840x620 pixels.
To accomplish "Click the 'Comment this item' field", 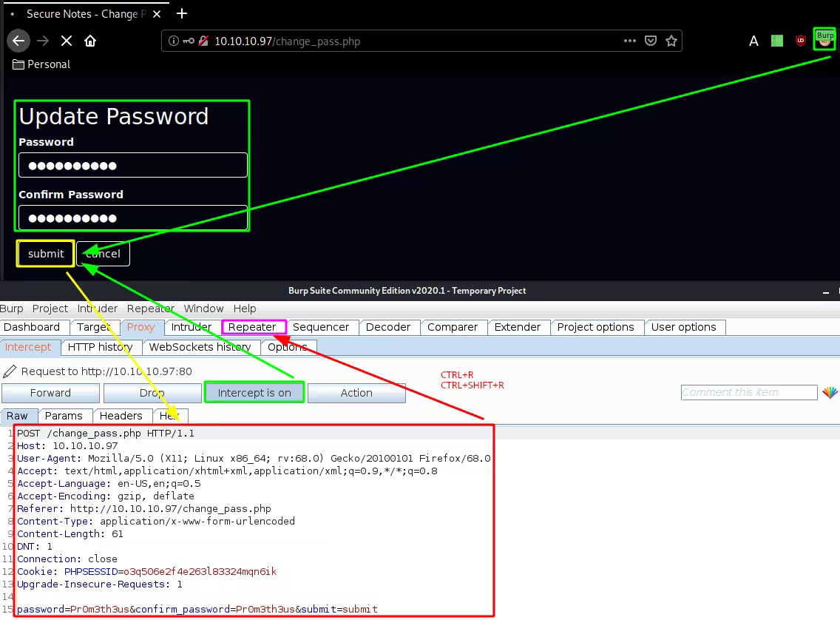I will pyautogui.click(x=748, y=393).
